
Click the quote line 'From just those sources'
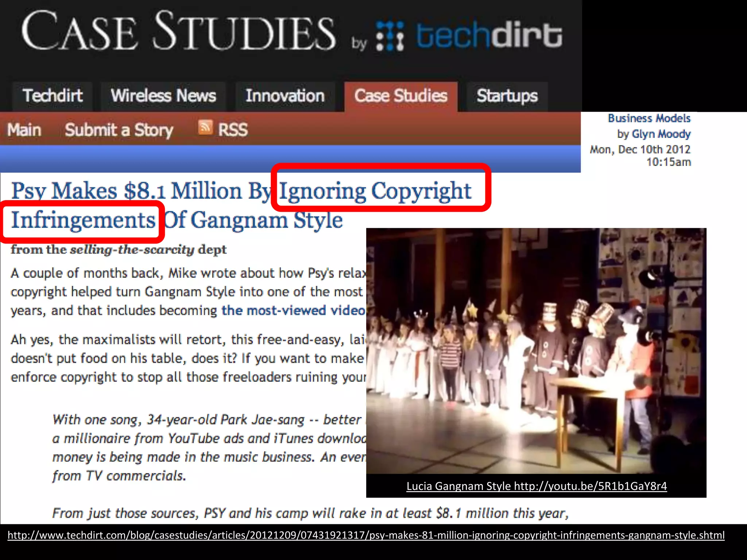310,513
